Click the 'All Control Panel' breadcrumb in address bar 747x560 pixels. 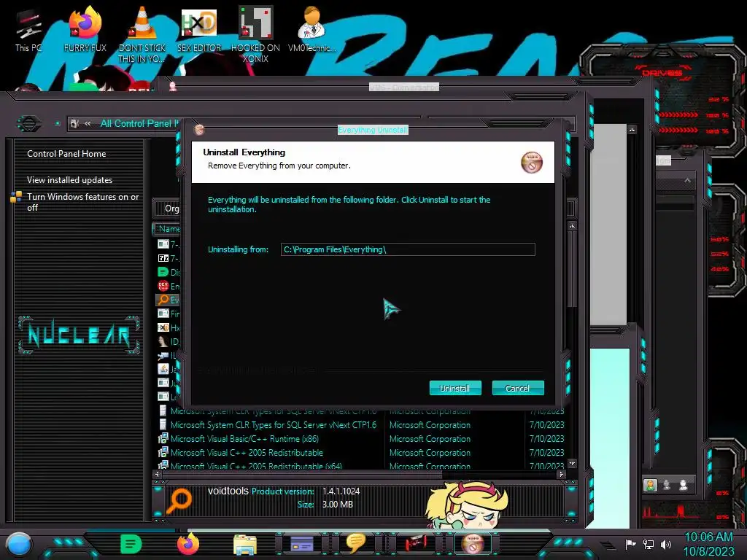(139, 123)
